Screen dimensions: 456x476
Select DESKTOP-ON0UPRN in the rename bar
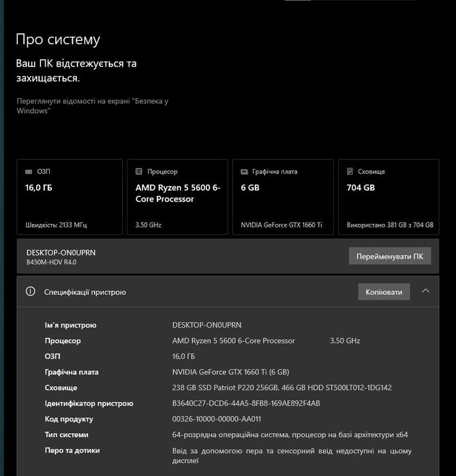[61, 253]
